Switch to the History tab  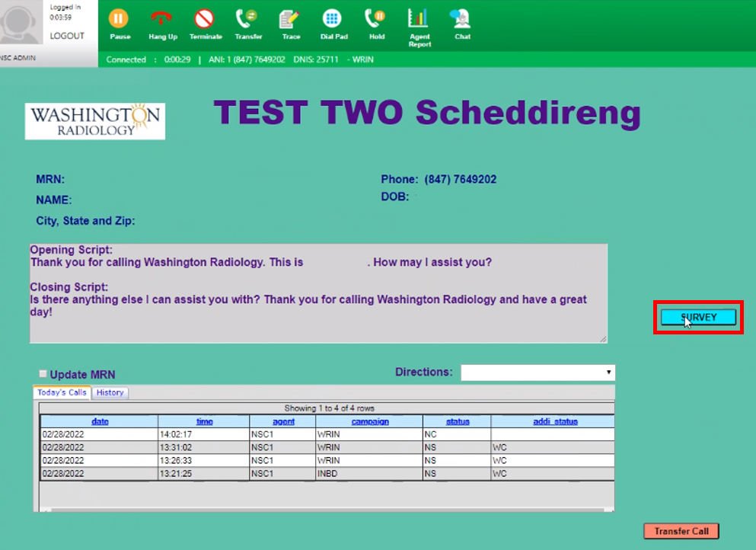tap(110, 393)
